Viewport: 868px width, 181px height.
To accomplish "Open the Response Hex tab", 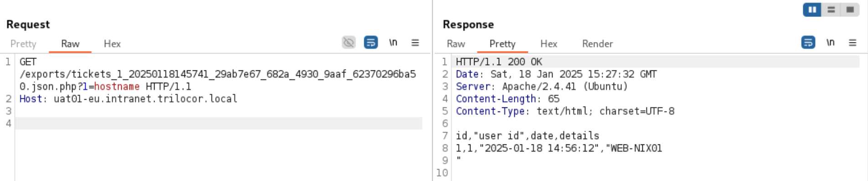I will point(549,44).
